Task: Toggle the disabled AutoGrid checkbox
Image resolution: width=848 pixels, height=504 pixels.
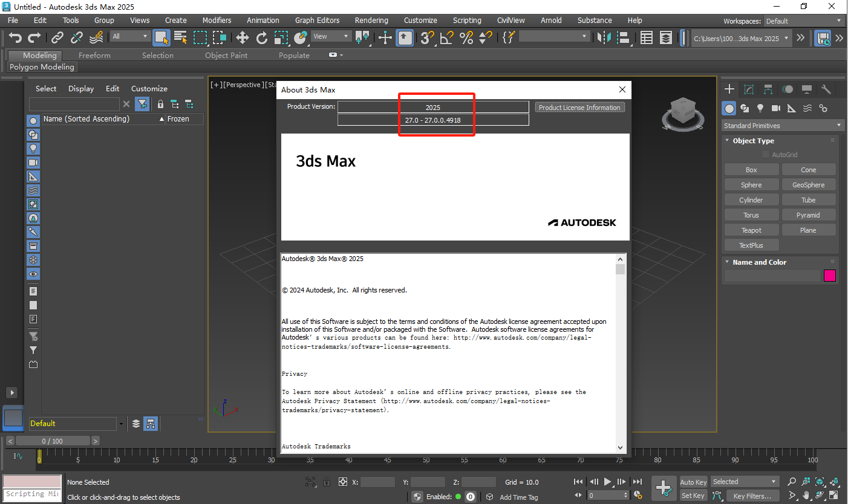Action: coord(766,155)
